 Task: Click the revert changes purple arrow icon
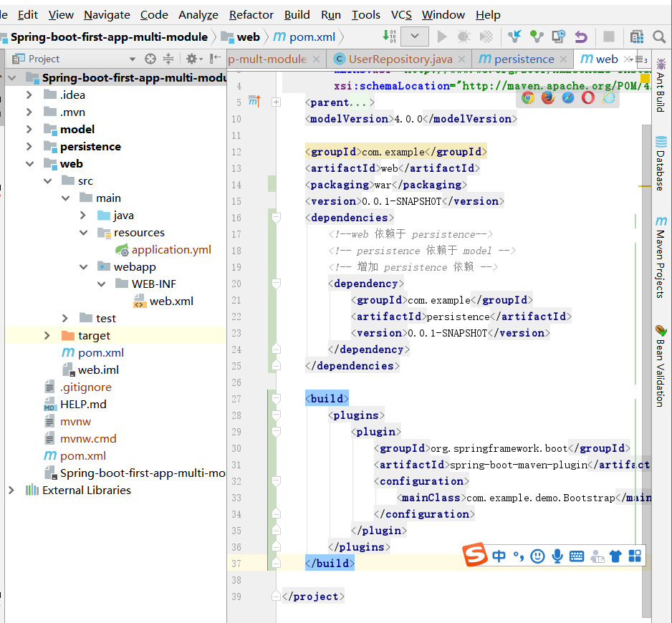[x=579, y=36]
